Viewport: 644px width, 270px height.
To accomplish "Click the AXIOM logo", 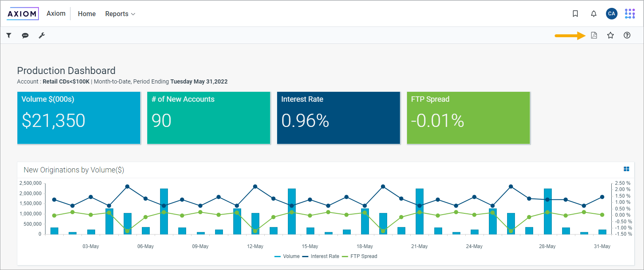I will pyautogui.click(x=23, y=14).
